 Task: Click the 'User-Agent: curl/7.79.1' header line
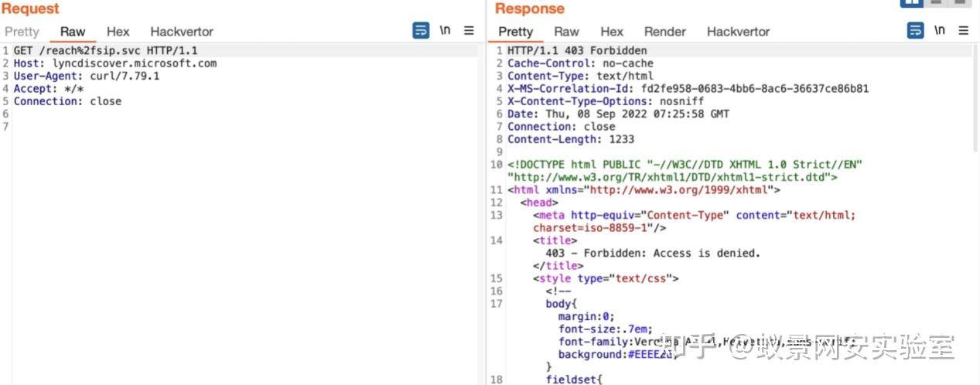click(87, 76)
